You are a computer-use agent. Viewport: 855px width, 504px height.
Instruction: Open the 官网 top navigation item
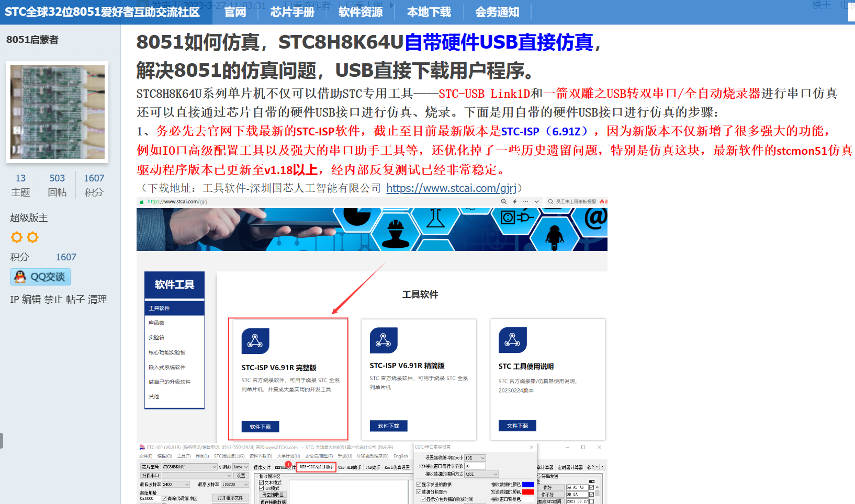235,12
